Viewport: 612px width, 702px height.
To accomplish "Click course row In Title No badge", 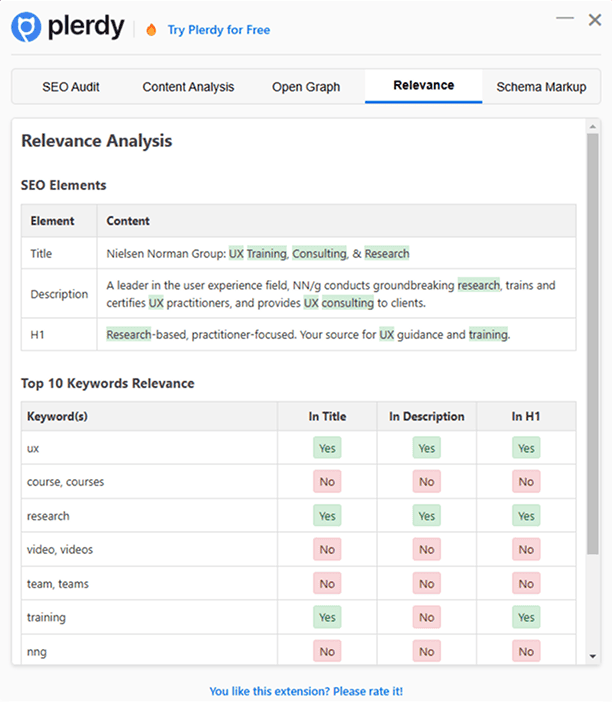I will coord(327,482).
